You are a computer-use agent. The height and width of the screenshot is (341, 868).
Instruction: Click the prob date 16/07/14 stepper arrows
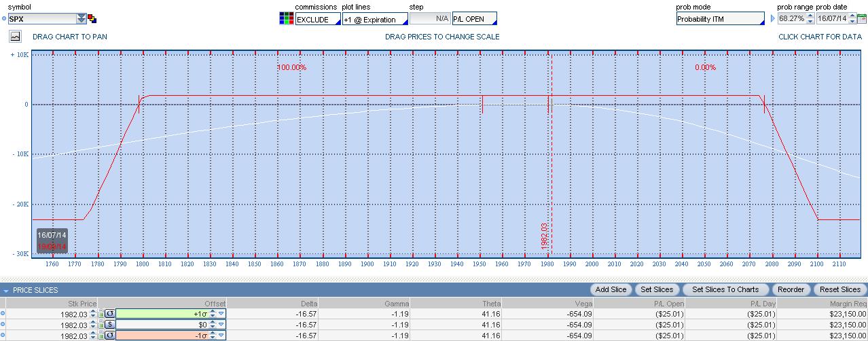[852, 19]
